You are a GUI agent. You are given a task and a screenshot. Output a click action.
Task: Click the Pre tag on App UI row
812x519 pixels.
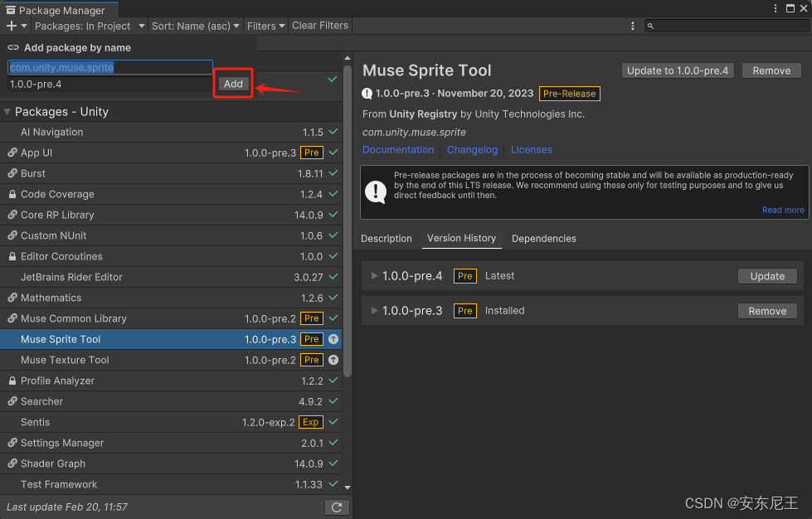(x=312, y=153)
